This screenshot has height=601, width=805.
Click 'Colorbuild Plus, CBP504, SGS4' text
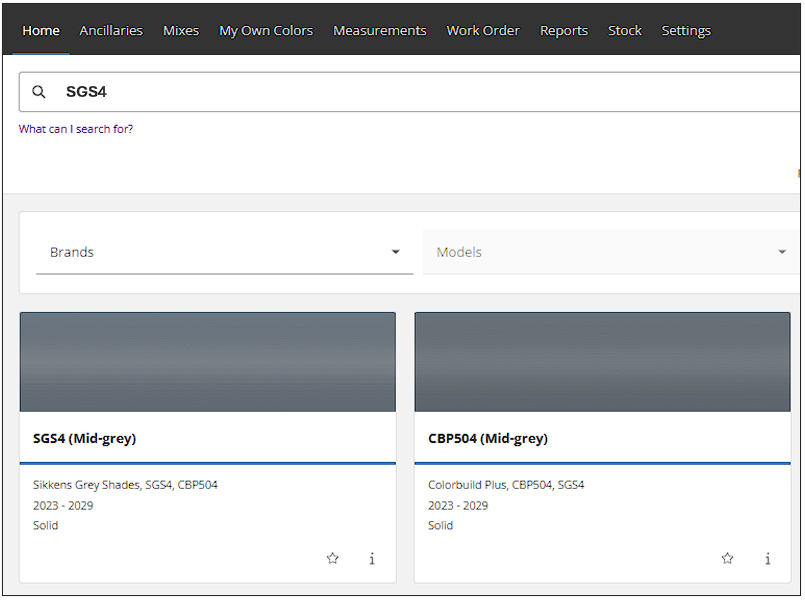[x=506, y=485]
